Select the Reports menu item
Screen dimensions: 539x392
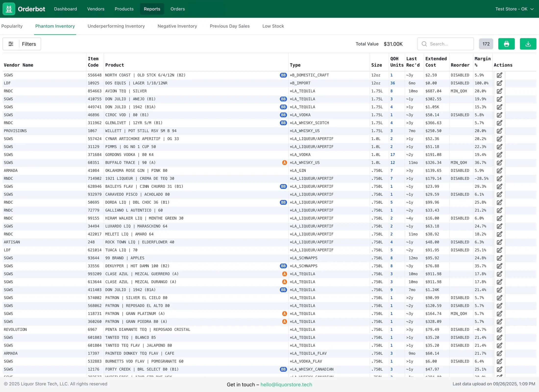point(152,9)
